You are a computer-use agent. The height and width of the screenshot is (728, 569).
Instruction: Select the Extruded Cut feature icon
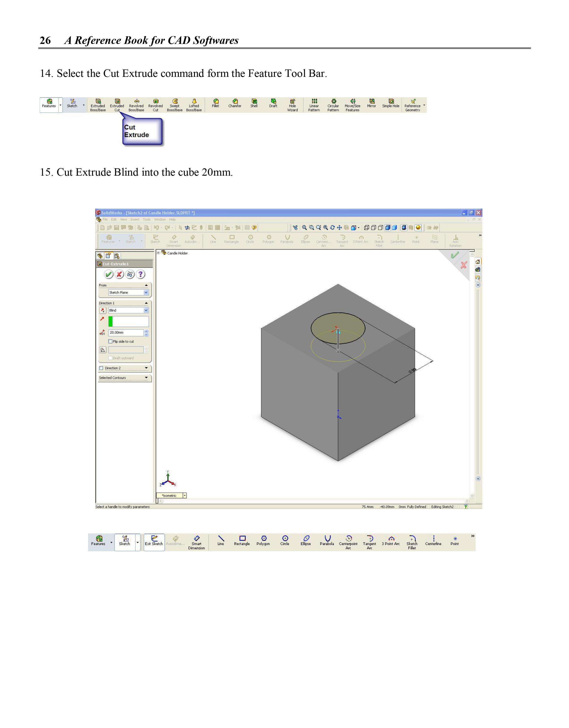pos(117,102)
